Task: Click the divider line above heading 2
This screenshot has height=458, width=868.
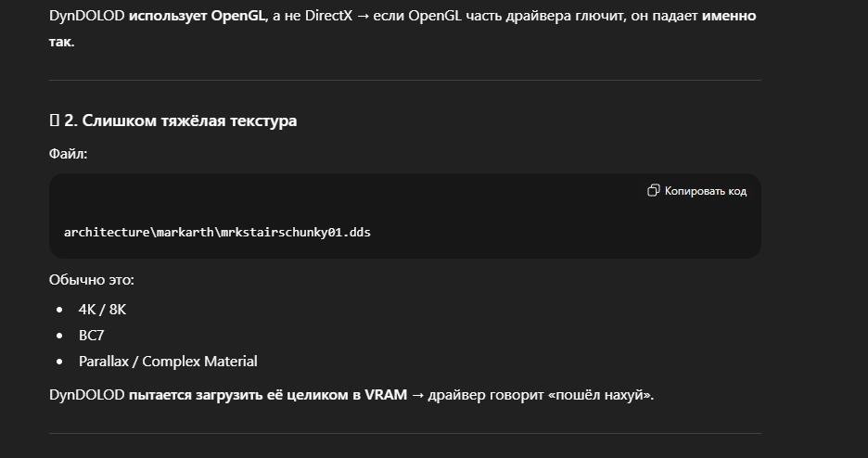Action: pos(404,81)
